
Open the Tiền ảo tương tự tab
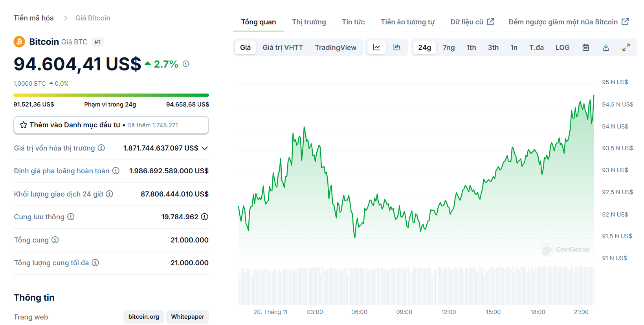click(x=407, y=22)
